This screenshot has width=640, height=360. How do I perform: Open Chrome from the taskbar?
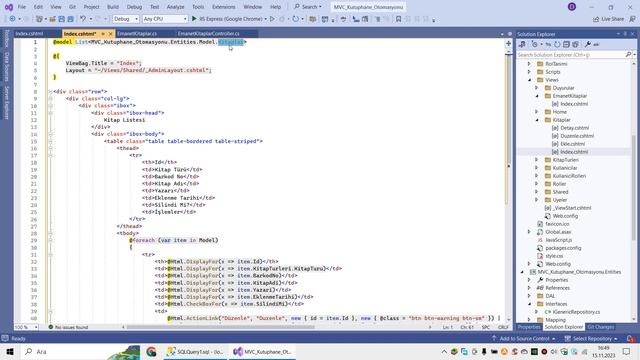click(x=151, y=351)
